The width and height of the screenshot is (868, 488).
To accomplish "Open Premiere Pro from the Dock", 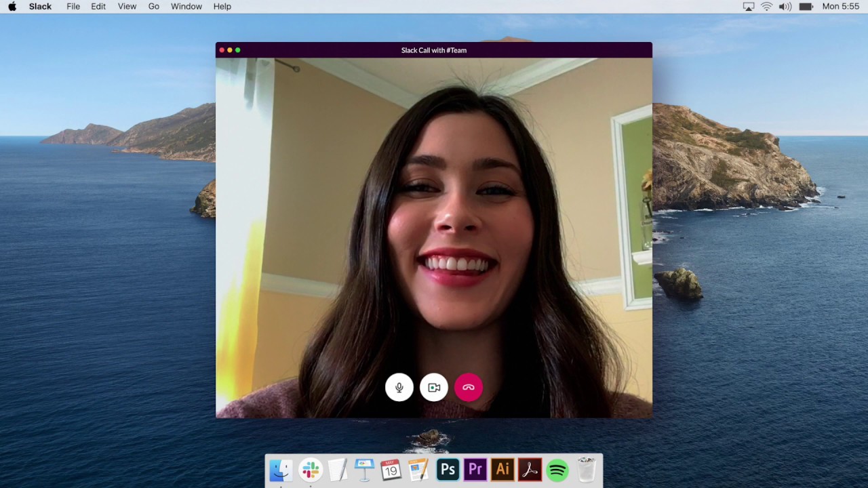I will [x=475, y=469].
